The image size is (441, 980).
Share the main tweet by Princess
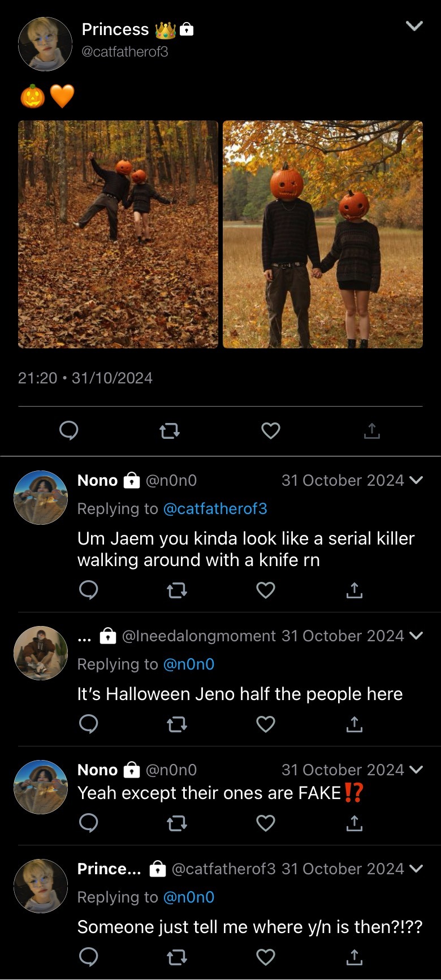pos(371,431)
